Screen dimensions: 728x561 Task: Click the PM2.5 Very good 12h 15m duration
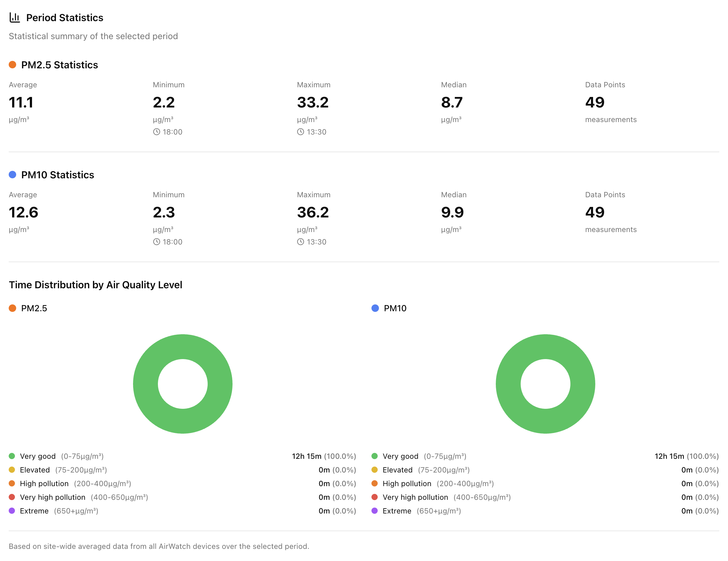point(306,456)
